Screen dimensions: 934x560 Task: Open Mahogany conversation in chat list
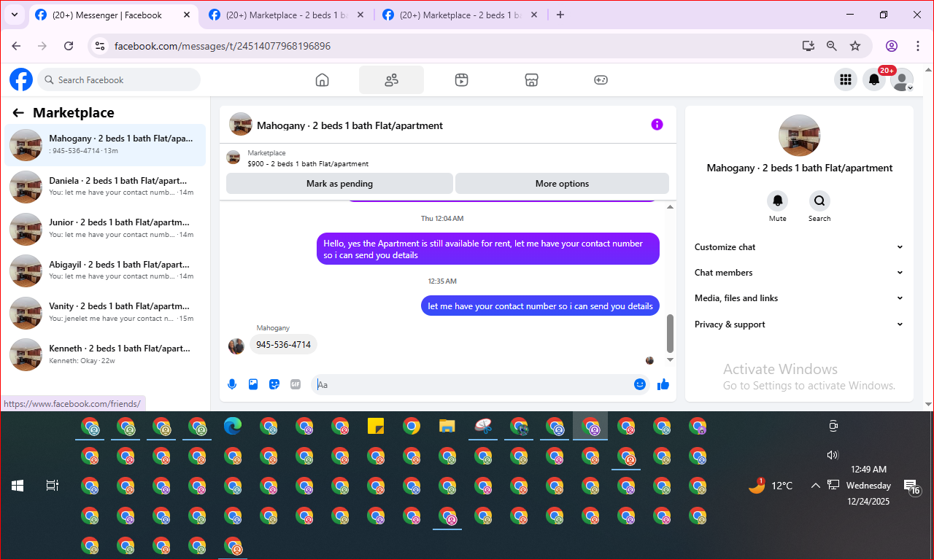click(x=105, y=144)
